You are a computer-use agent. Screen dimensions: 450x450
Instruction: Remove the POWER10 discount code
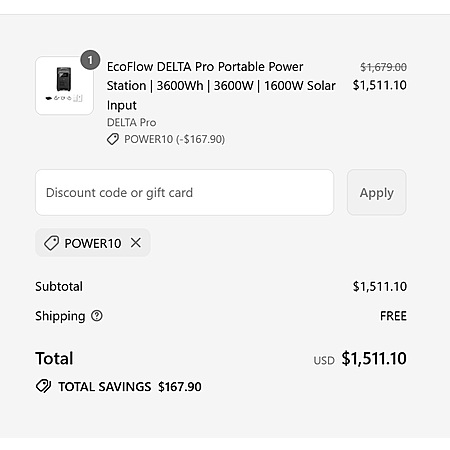click(x=136, y=243)
